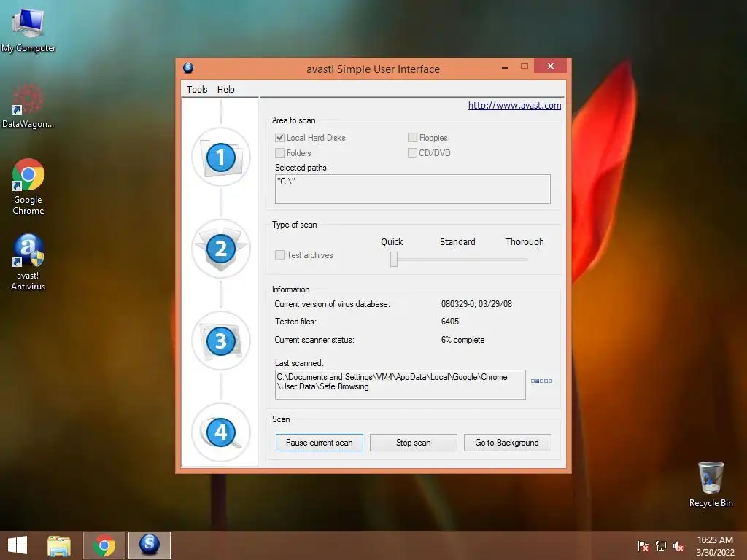Click the avast taskbar button
The image size is (747, 560).
(x=149, y=545)
